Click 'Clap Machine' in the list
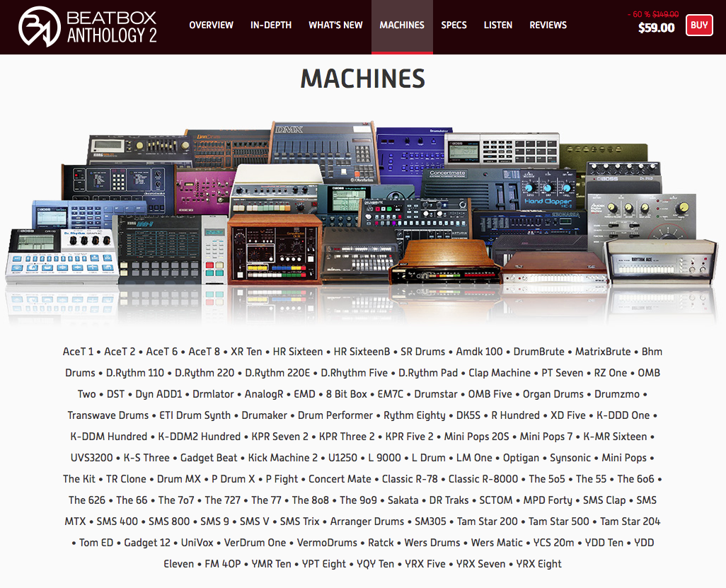 [500, 373]
